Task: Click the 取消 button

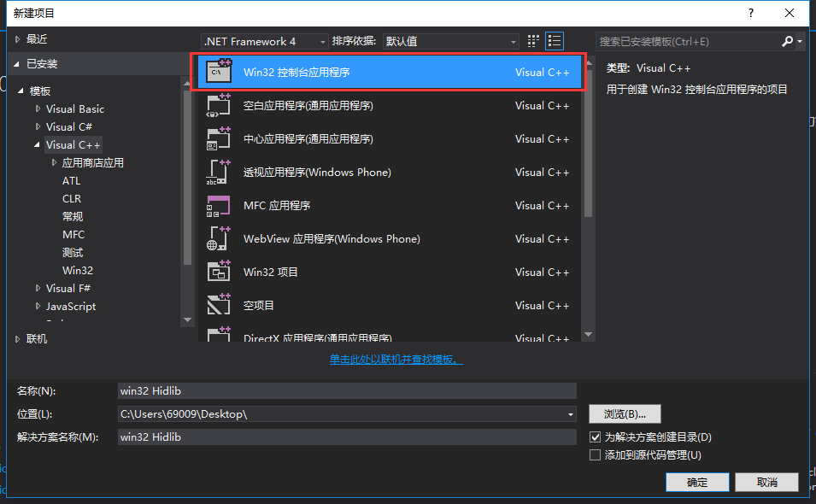Action: pos(766,482)
